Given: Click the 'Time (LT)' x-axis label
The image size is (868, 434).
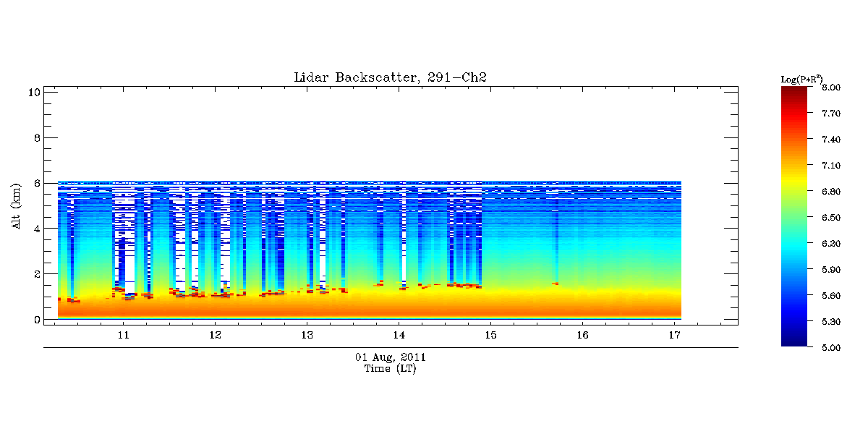Looking at the screenshot, I should [x=390, y=369].
